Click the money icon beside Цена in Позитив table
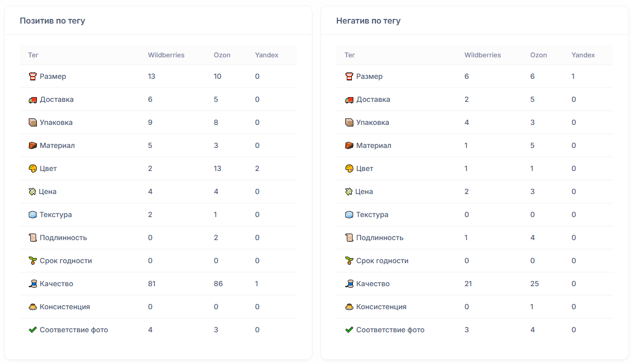Image resolution: width=633 pixels, height=364 pixels. [x=33, y=192]
